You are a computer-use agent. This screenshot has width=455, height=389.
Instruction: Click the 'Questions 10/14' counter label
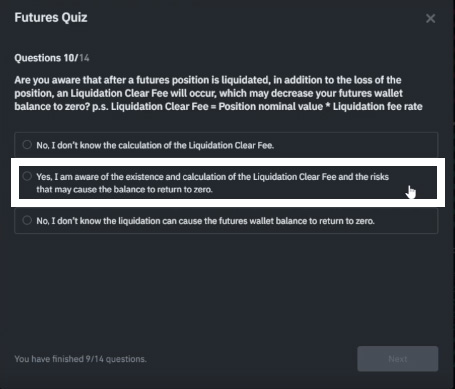(52, 58)
